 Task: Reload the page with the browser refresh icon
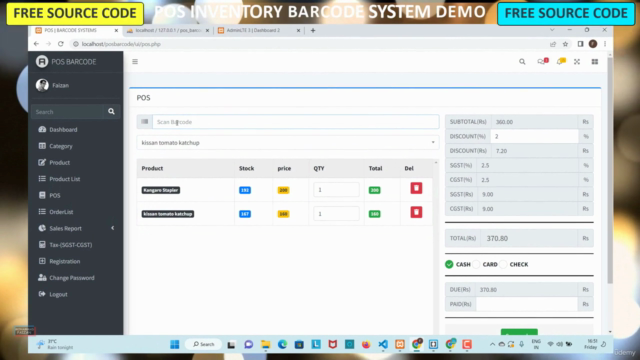point(61,44)
